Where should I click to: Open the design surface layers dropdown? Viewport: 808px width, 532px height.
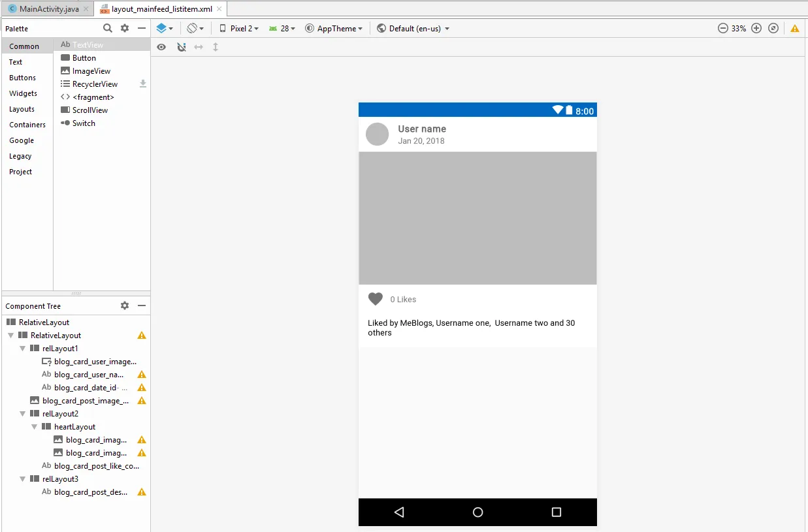point(165,28)
